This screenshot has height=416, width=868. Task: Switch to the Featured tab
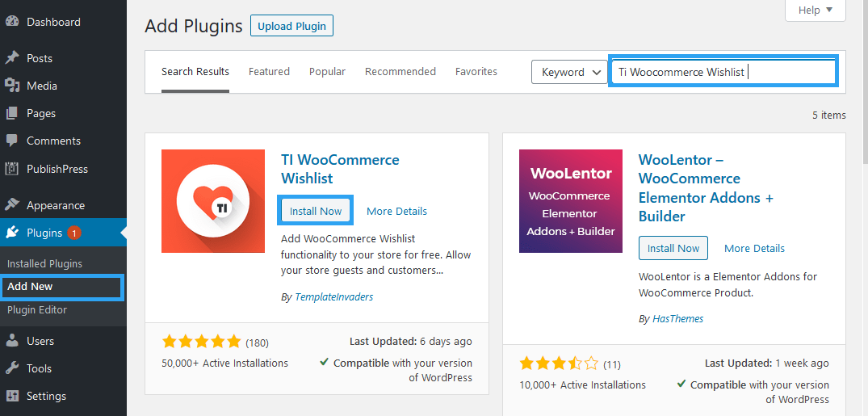269,71
